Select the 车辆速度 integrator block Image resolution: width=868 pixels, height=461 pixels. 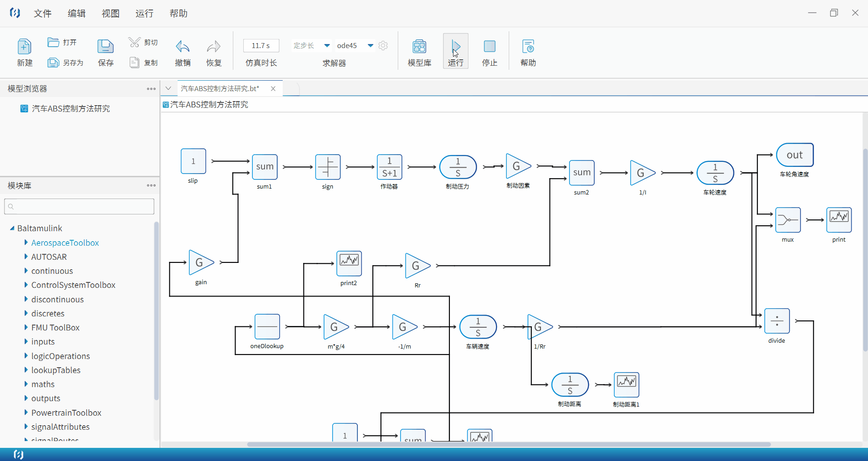click(x=478, y=327)
